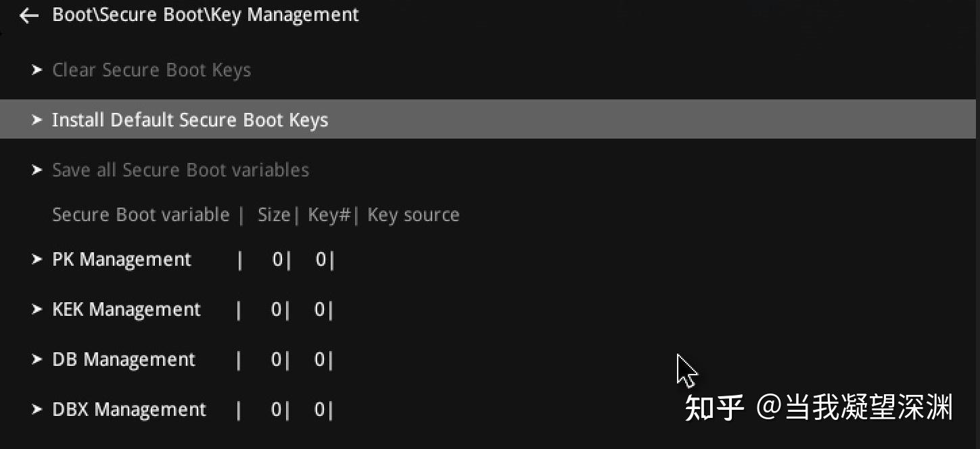Open the DB Management section
The width and height of the screenshot is (980, 449).
click(x=124, y=359)
